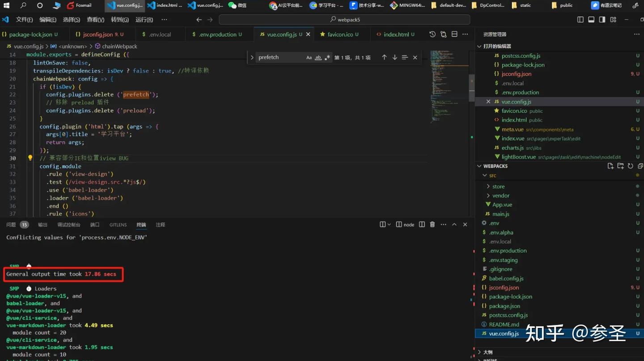Close the find widget
The image size is (644, 361).
pos(415,57)
